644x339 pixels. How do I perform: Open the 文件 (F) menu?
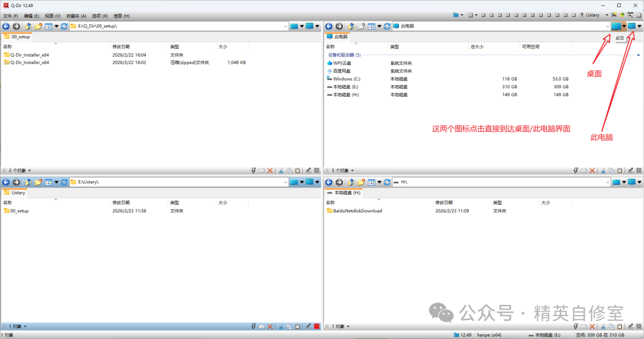(12, 16)
